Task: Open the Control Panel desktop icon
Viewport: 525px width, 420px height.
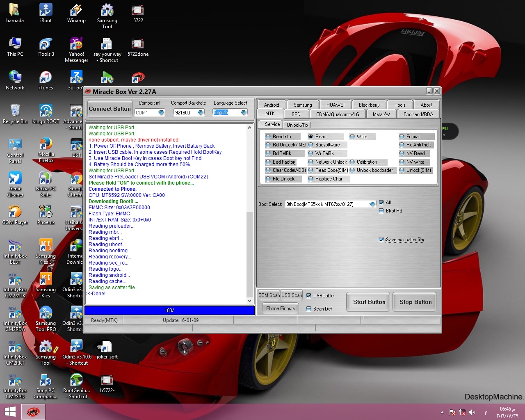Action: pos(15,151)
